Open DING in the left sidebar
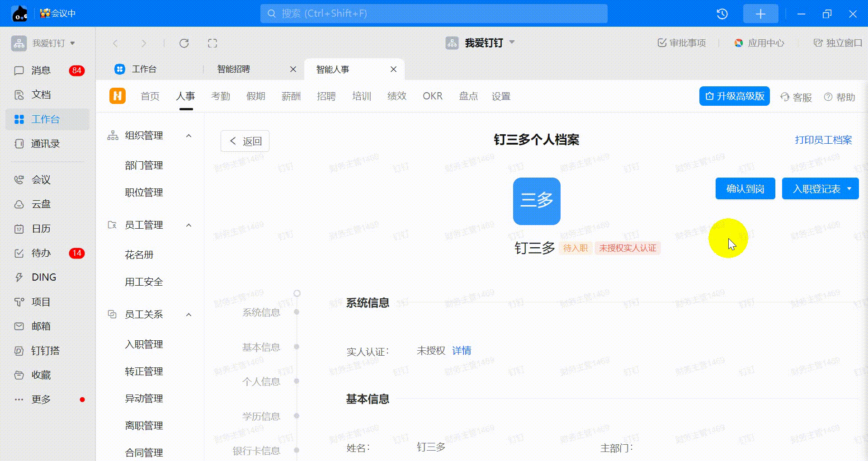Viewport: 868px width, 461px height. [43, 278]
